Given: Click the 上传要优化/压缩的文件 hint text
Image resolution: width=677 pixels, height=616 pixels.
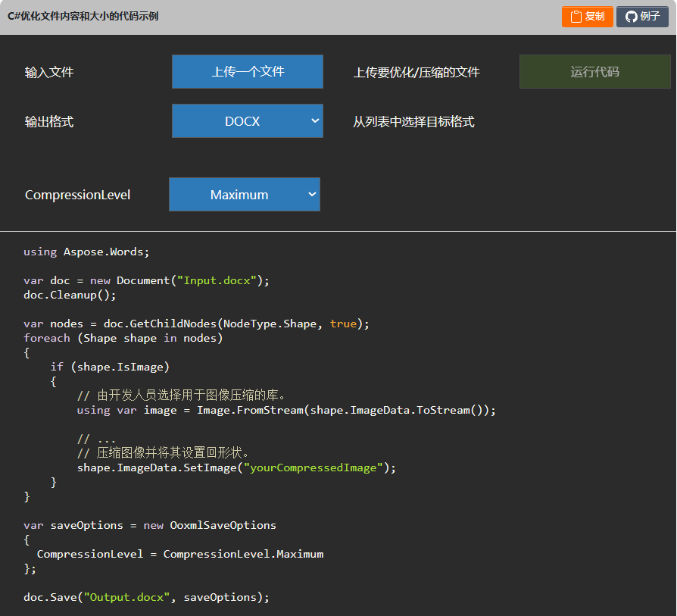Looking at the screenshot, I should point(416,72).
